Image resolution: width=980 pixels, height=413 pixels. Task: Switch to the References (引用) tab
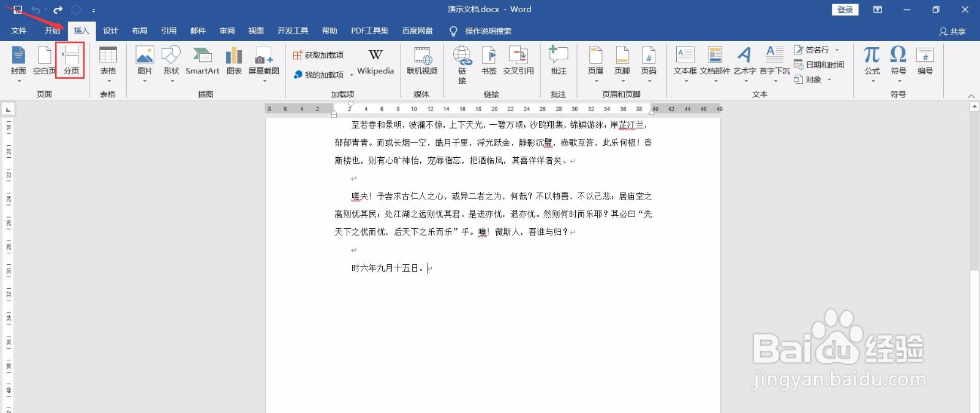point(169,31)
